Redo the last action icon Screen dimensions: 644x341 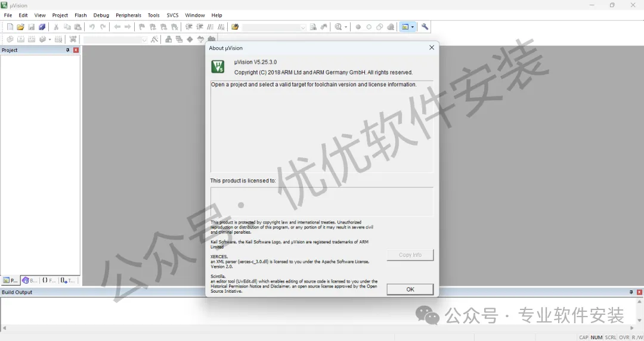[x=103, y=27]
